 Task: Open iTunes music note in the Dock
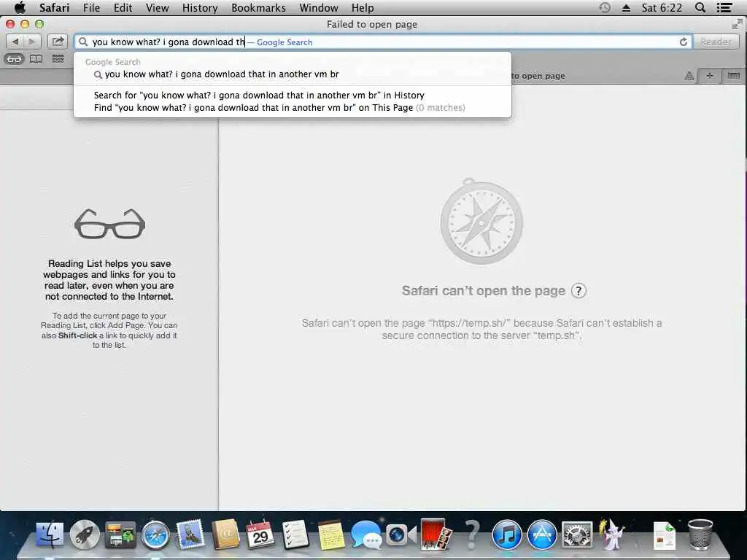(x=506, y=535)
